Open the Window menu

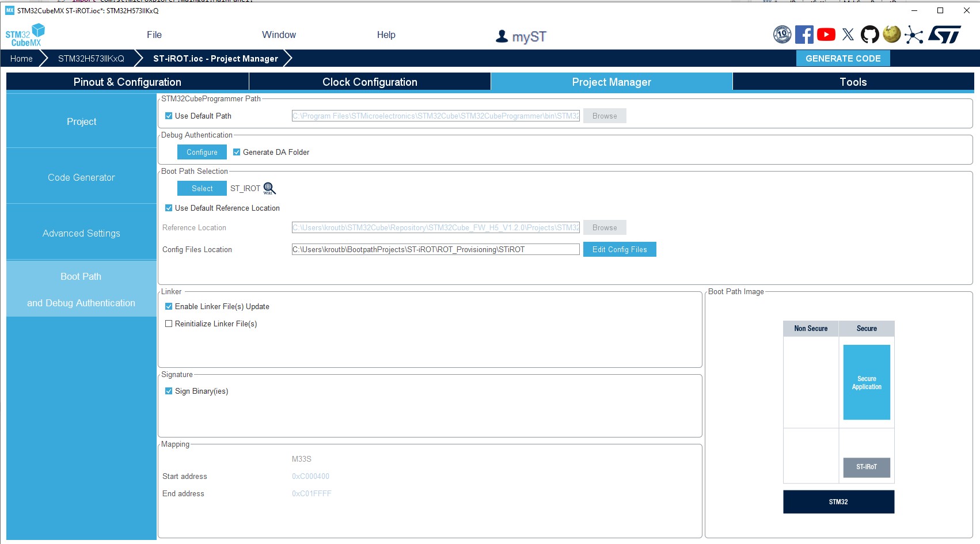[279, 35]
